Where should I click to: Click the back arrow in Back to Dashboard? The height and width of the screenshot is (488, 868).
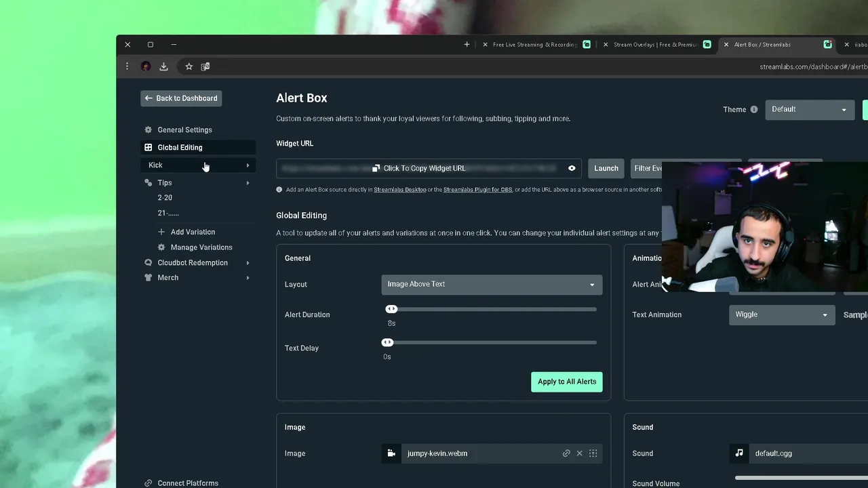(x=149, y=98)
